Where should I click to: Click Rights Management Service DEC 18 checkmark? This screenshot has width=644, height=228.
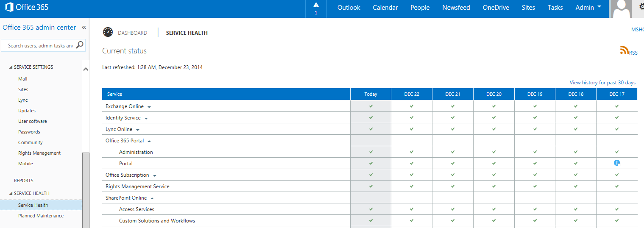pyautogui.click(x=576, y=186)
